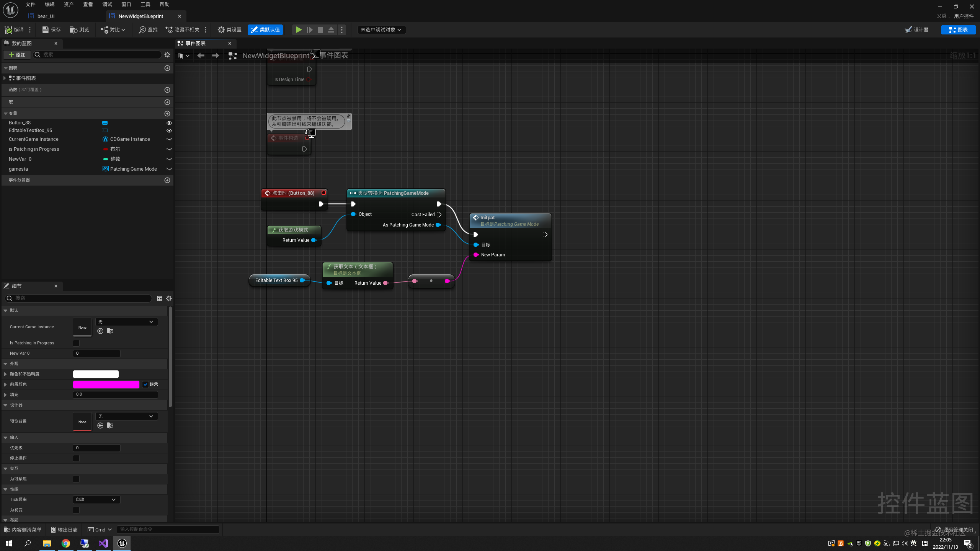
Task: Click the 添加 add button
Action: 17,55
